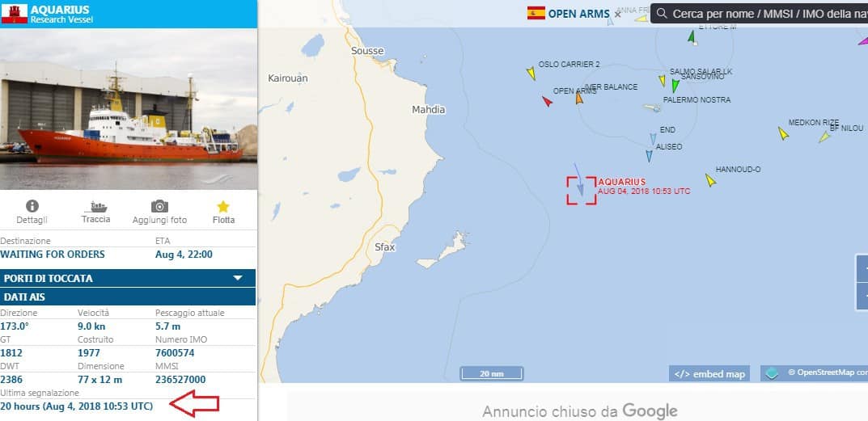868x421 pixels.
Task: Click the SALMO SALAR green vessel marker
Action: coord(675,86)
